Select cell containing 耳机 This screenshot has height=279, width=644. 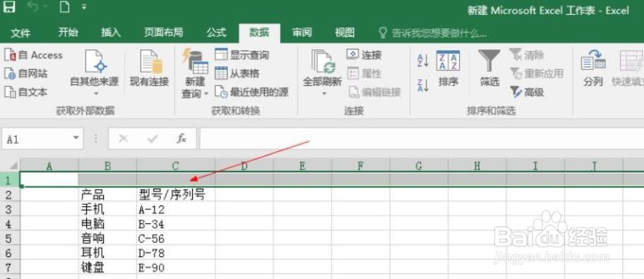[107, 253]
